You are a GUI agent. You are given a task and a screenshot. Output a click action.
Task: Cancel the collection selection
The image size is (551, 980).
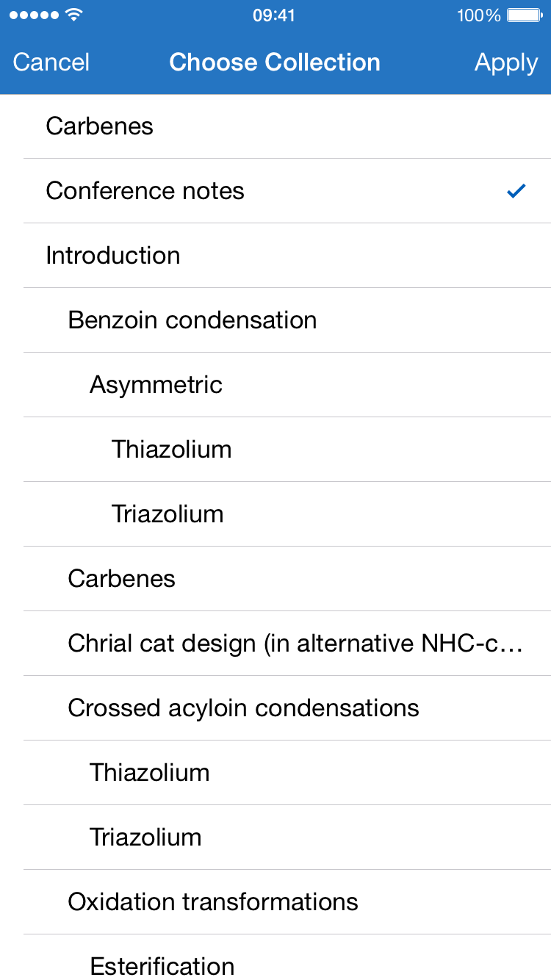click(51, 62)
